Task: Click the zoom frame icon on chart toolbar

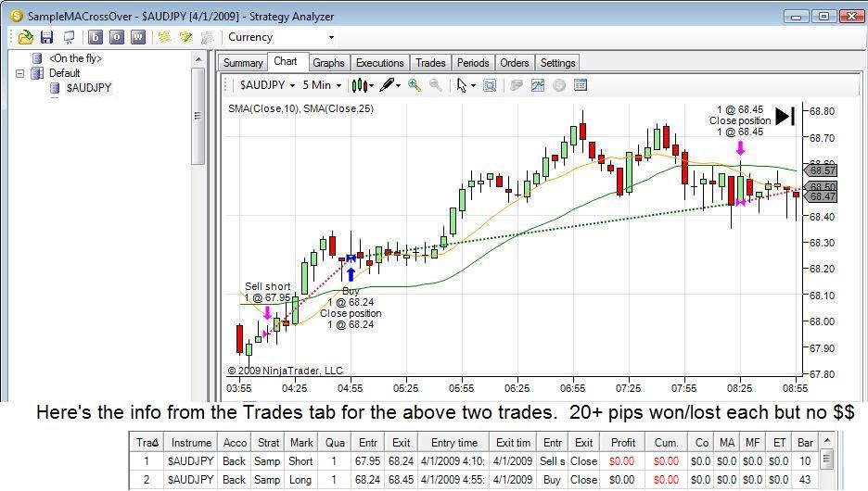Action: 490,85
